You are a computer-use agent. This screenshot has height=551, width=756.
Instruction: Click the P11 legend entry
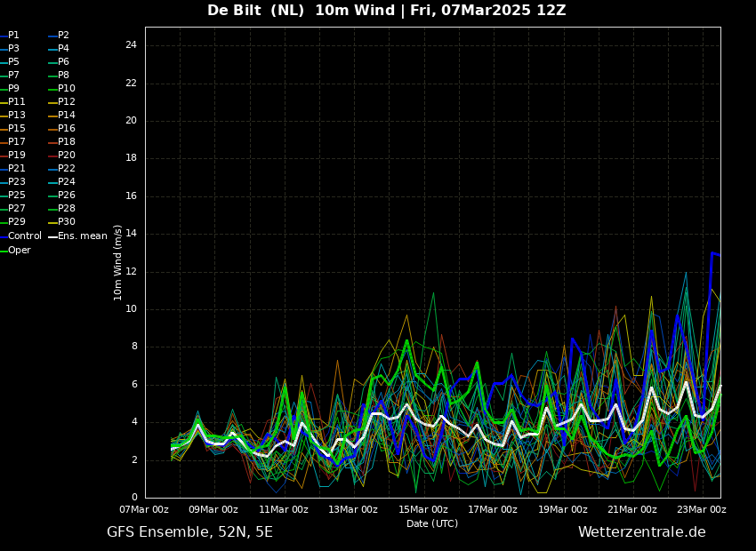[x=12, y=101]
